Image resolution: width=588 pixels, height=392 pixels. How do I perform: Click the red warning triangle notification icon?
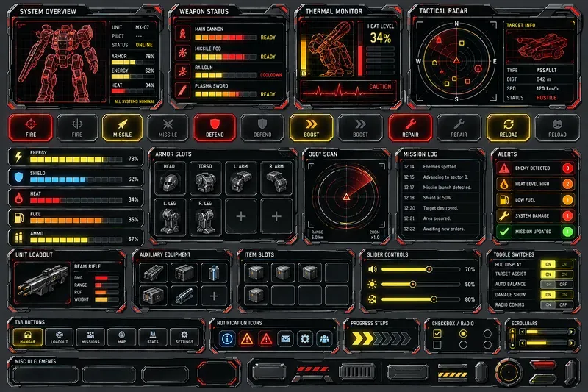coord(266,339)
